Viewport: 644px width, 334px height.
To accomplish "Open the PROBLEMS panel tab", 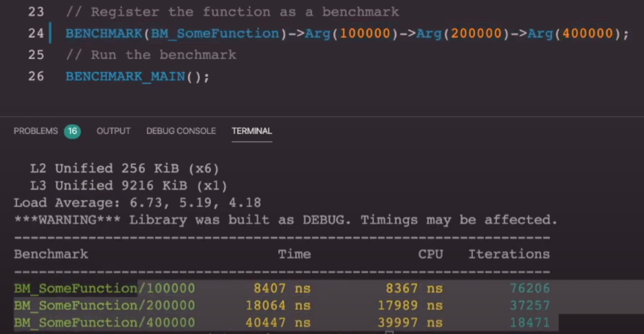I will 35,131.
